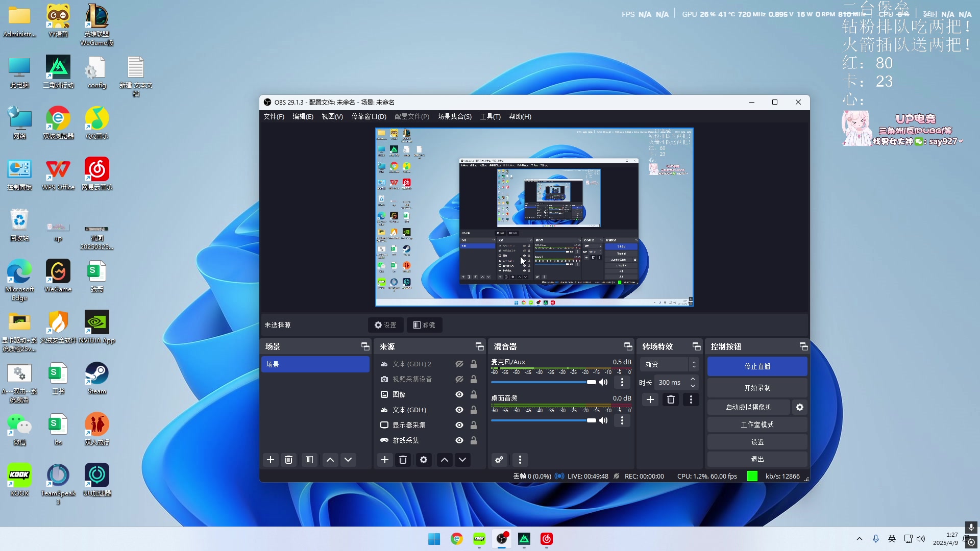Click the OBS preview canvas

pos(534,217)
